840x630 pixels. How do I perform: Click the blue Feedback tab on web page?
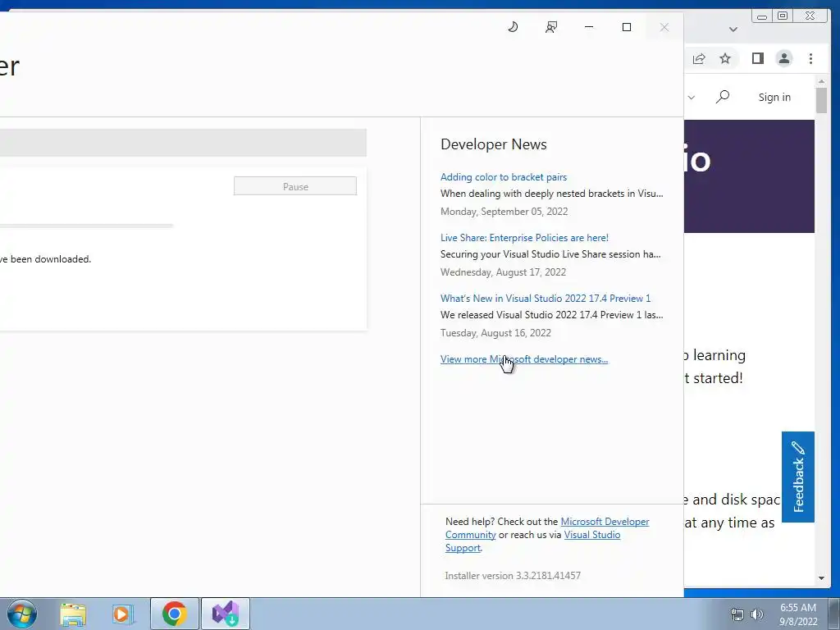click(x=797, y=477)
